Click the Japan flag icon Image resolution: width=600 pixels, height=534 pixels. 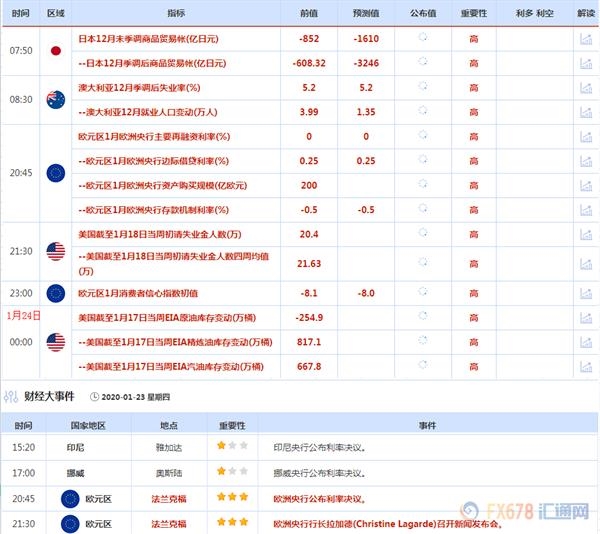[56, 51]
